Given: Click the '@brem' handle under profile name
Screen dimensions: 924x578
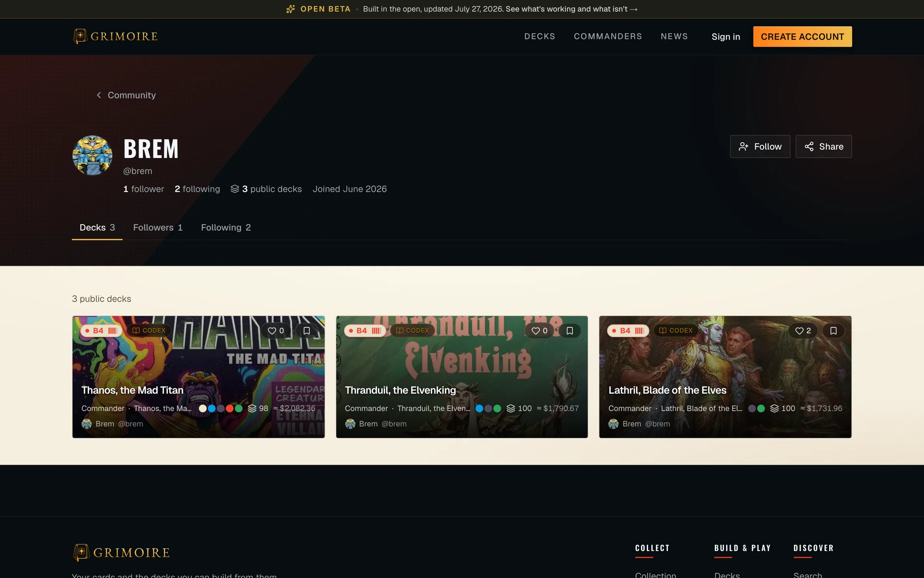Looking at the screenshot, I should [138, 171].
